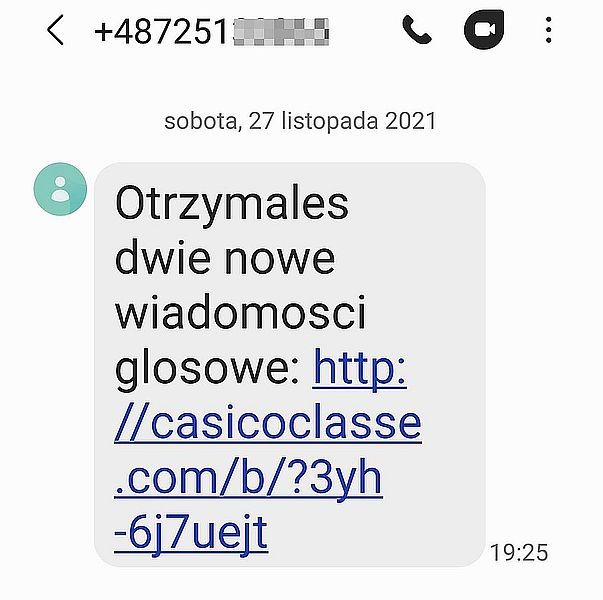Tap the .com/b/?3yh link portion

pos(248,478)
